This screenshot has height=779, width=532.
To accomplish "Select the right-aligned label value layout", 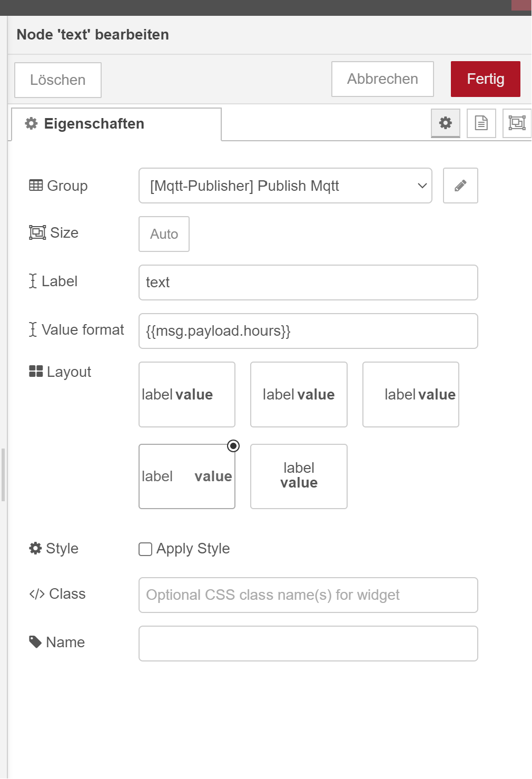I will pos(410,394).
